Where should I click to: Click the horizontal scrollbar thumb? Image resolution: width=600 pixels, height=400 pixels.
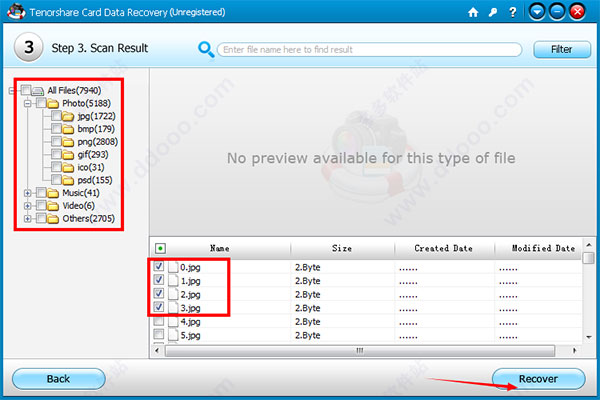tap(360, 350)
